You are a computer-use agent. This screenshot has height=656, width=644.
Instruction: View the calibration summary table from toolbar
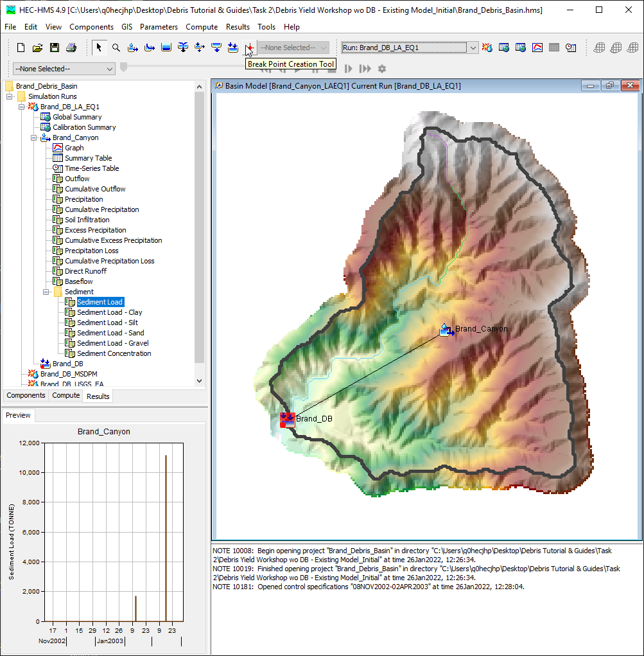pos(521,48)
